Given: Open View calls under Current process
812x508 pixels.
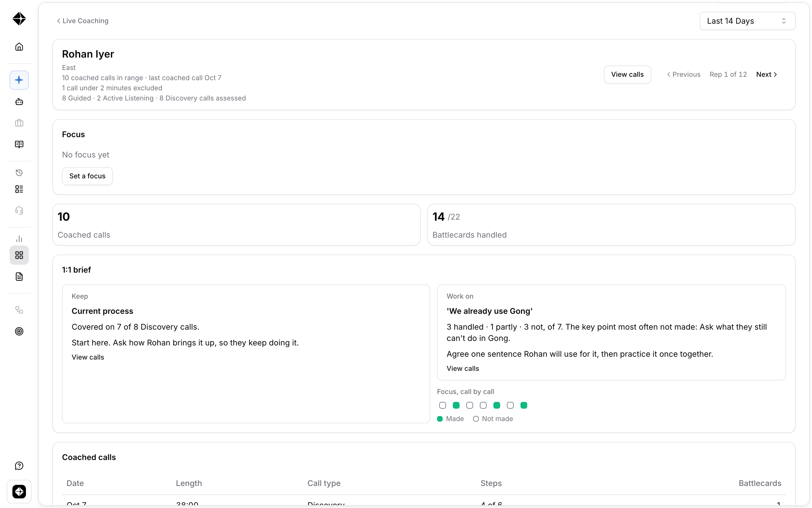Looking at the screenshot, I should click(88, 357).
